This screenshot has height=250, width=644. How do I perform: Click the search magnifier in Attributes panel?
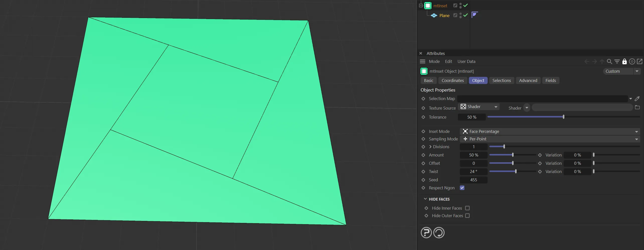pyautogui.click(x=609, y=61)
